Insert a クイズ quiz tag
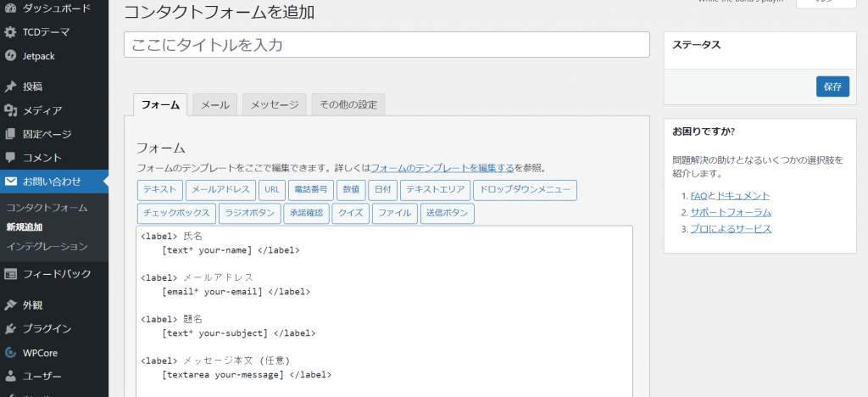 (x=350, y=214)
